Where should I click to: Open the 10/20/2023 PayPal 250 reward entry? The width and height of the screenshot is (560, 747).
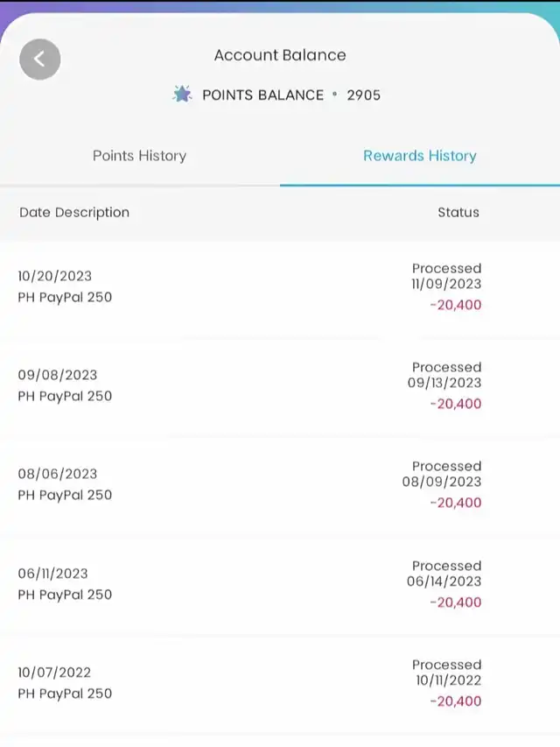tap(65, 286)
